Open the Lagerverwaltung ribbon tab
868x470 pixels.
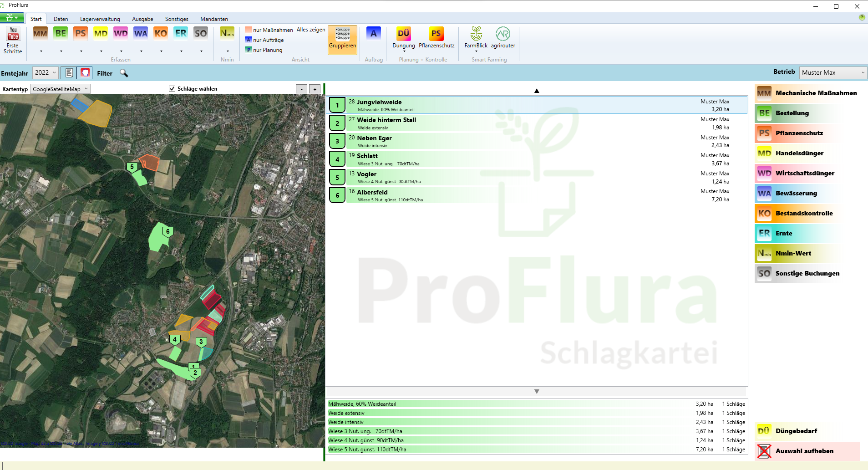pos(100,19)
